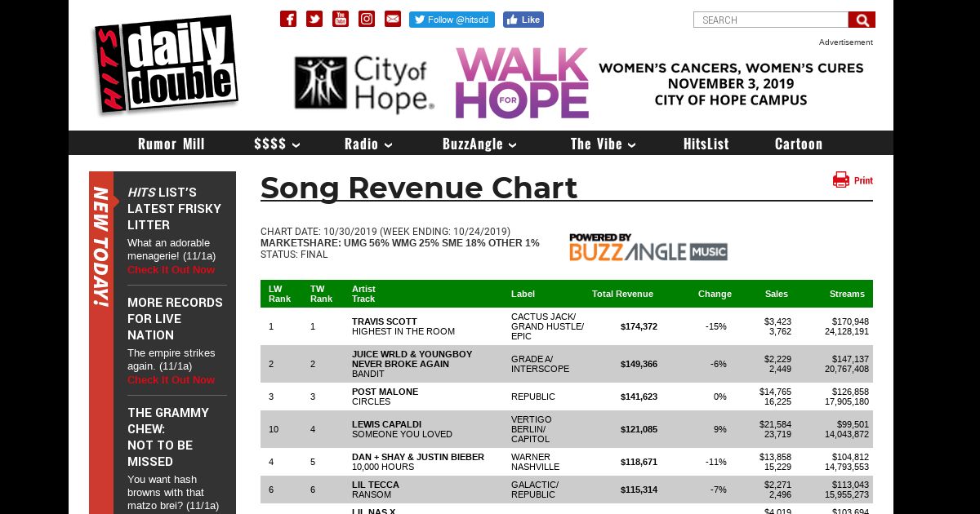Open the Facebook page icon
980x514 pixels.
(288, 19)
